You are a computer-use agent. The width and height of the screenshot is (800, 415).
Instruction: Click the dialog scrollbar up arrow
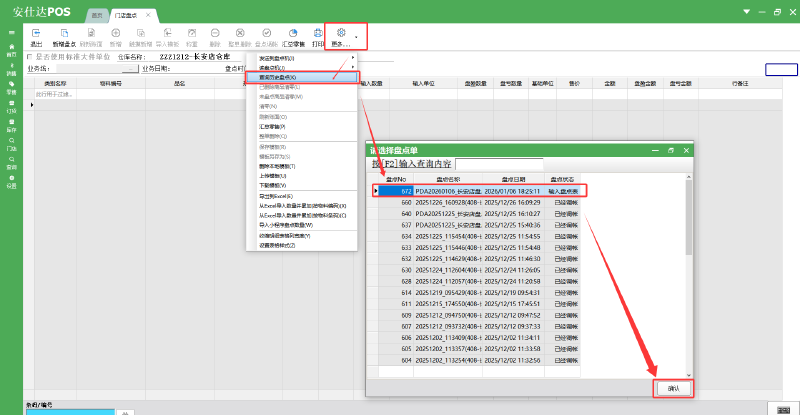click(688, 177)
